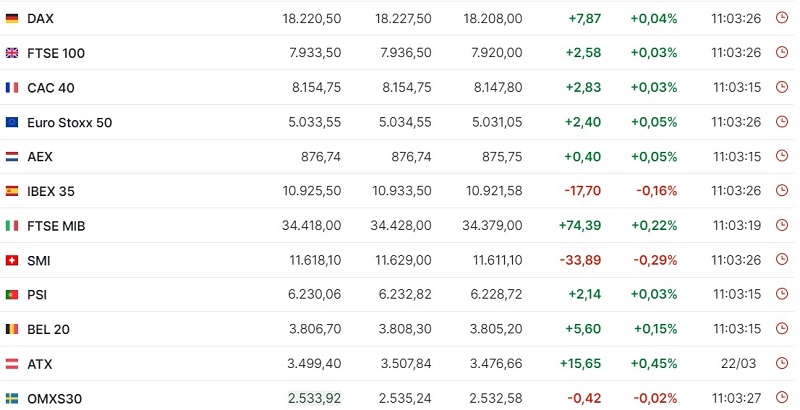Click the clock icon in the OMXS30 row

[782, 397]
